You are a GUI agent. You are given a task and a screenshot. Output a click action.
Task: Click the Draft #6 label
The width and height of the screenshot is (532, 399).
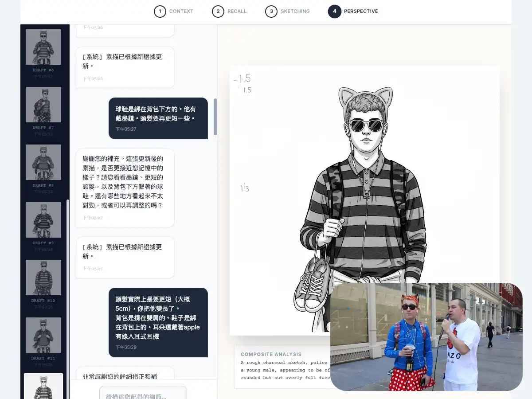pyautogui.click(x=43, y=70)
